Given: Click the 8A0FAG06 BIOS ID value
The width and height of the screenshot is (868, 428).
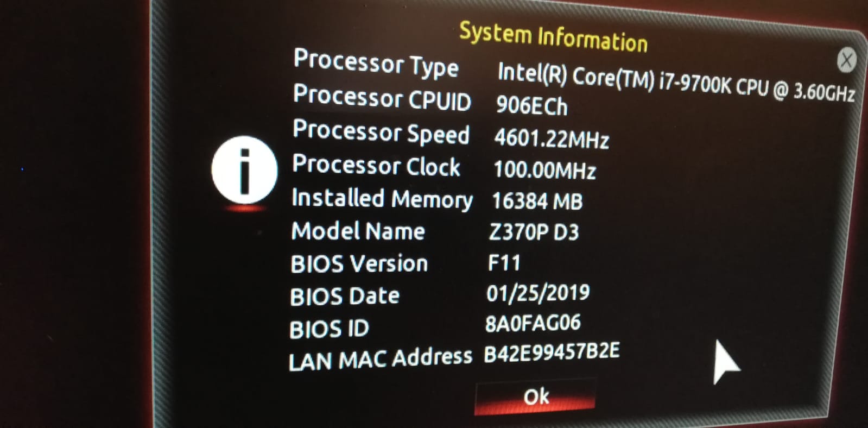Looking at the screenshot, I should 533,323.
